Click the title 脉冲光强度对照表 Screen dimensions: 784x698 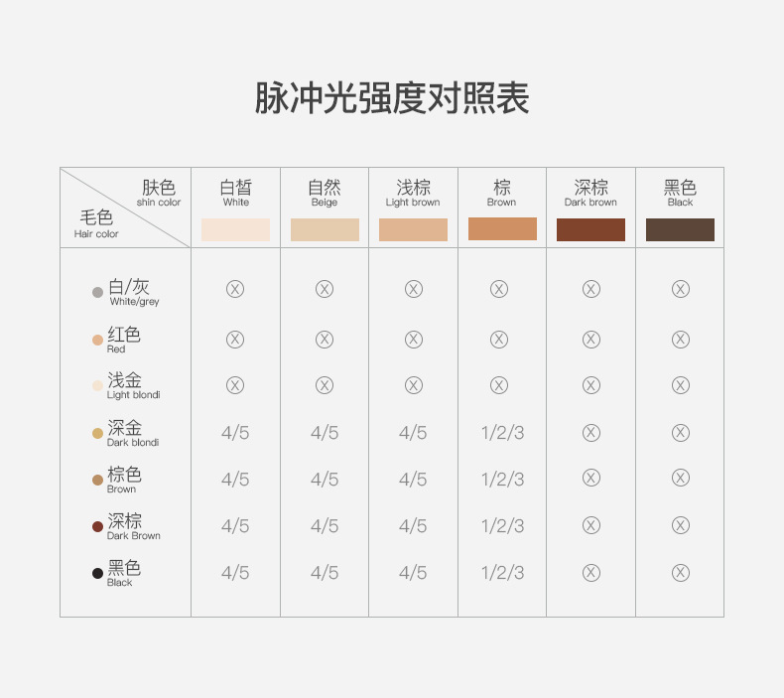pos(392,98)
